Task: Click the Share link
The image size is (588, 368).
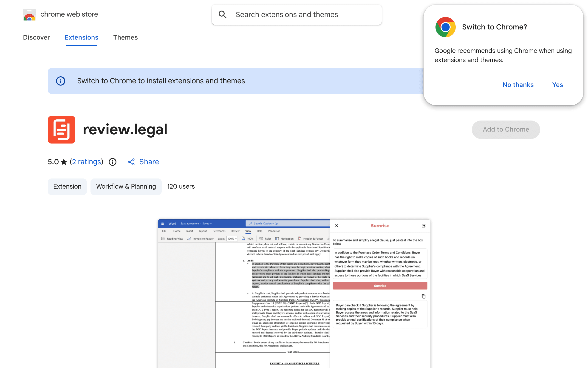Action: [149, 162]
